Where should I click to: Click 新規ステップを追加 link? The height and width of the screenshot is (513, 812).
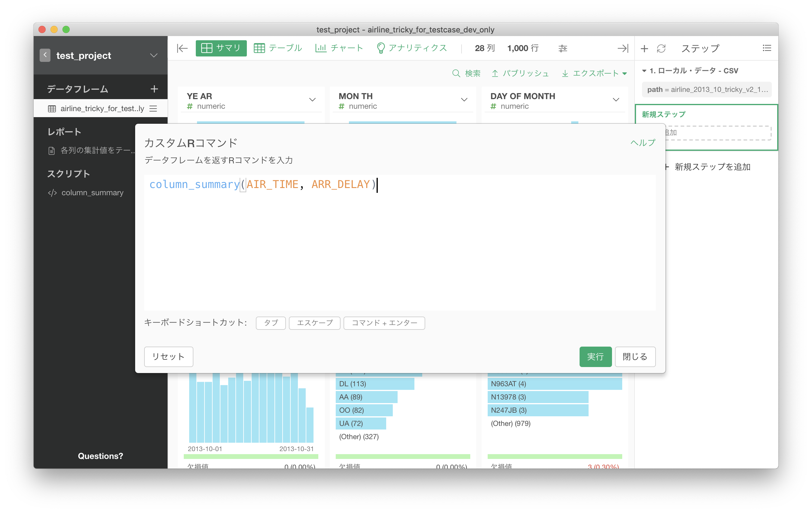(712, 167)
